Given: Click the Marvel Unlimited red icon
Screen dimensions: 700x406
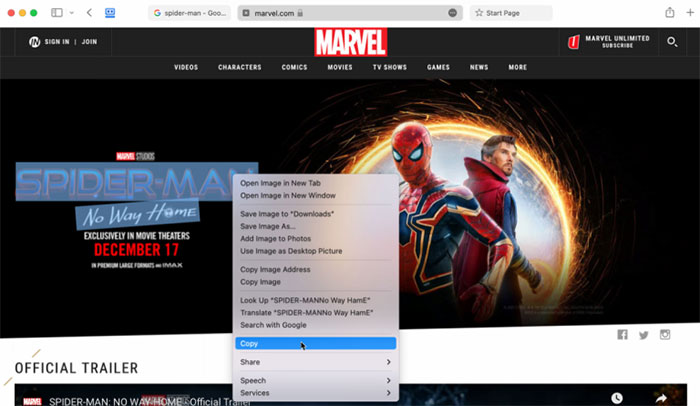Looking at the screenshot, I should 574,42.
